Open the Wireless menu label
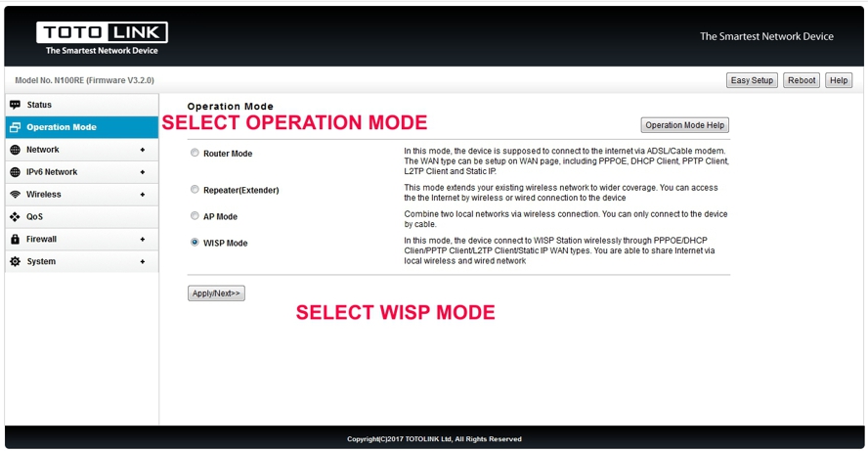 [x=44, y=195]
